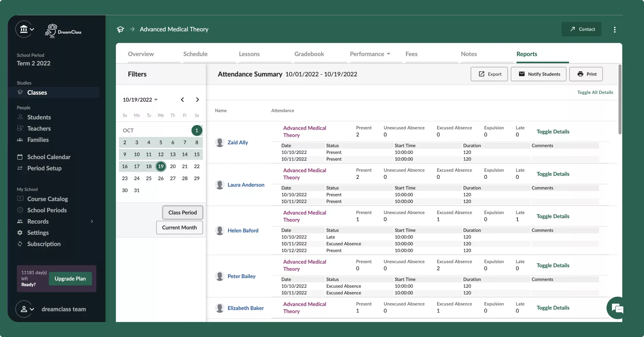Expand the Performance tab dropdown
This screenshot has width=644, height=337.
pyautogui.click(x=370, y=54)
